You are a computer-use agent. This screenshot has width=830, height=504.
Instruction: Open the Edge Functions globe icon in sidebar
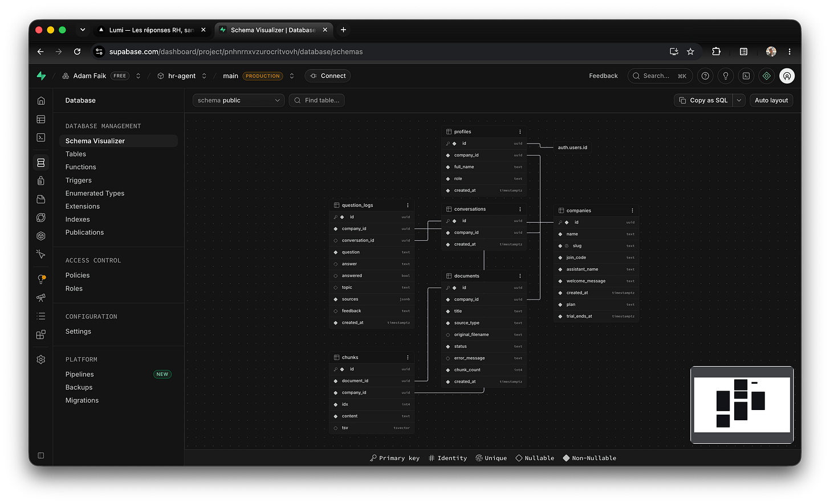point(41,218)
